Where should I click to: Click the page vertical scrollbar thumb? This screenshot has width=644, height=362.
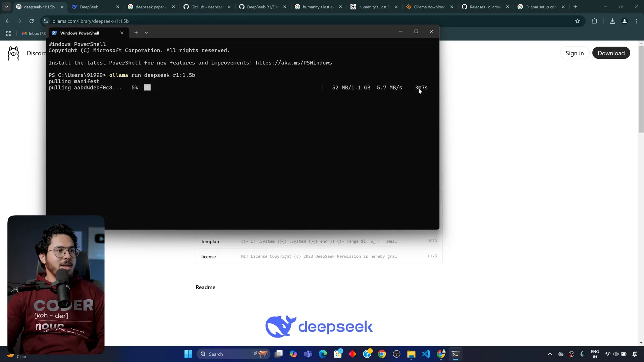point(641,89)
